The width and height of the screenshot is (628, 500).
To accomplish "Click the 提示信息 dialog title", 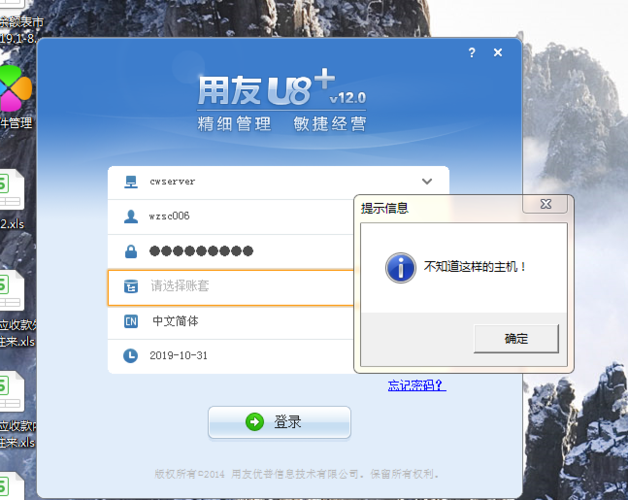I will point(384,208).
